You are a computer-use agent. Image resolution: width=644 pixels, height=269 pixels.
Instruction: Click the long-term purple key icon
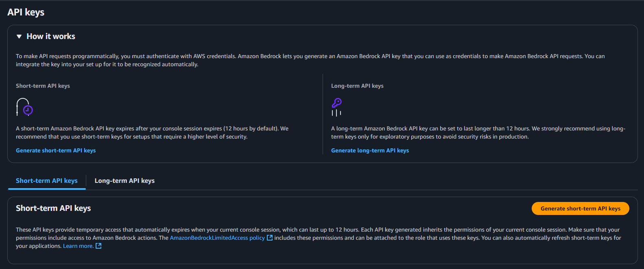pos(336,107)
